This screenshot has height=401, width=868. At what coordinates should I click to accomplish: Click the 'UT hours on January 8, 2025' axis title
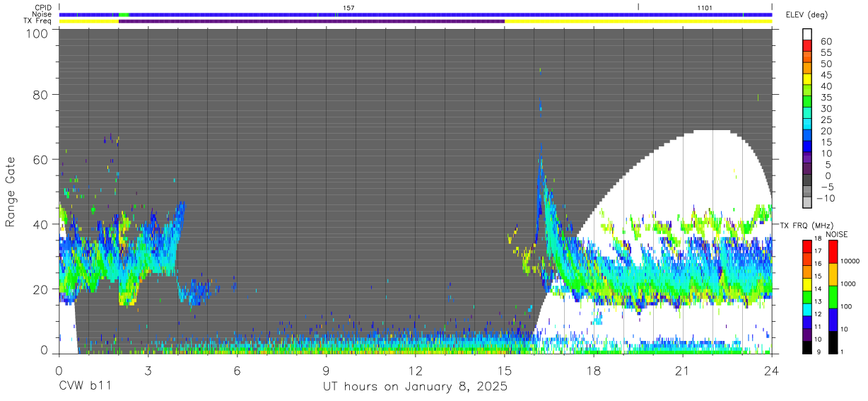416,387
